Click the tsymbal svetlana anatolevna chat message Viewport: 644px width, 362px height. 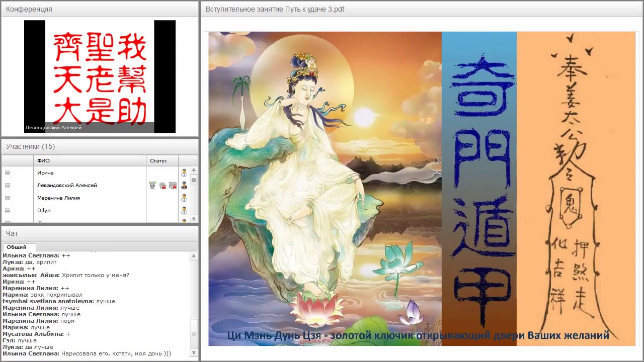click(59, 301)
